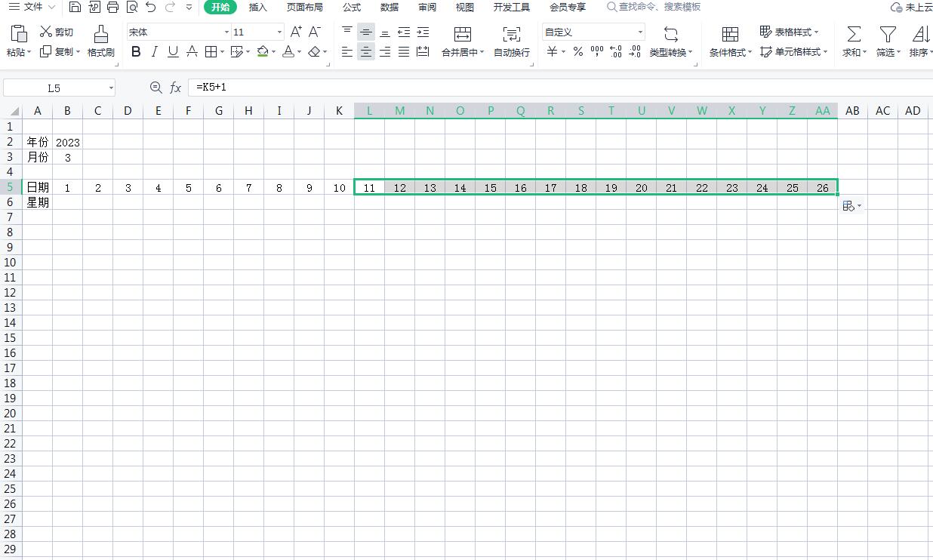Select top vertical alignment
This screenshot has height=560, width=933.
point(347,32)
